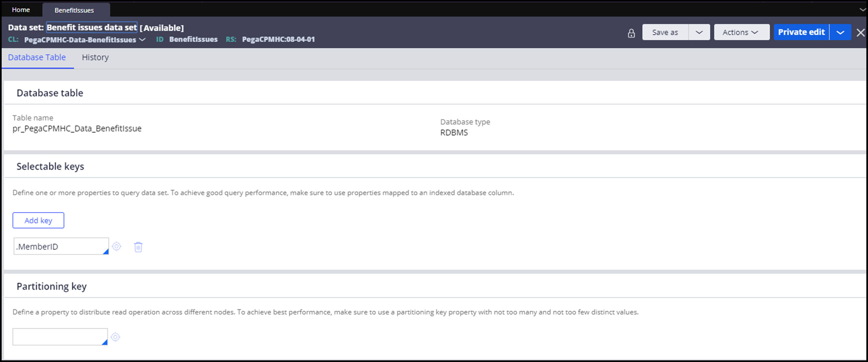Expand the Save as dropdown arrow

click(699, 32)
